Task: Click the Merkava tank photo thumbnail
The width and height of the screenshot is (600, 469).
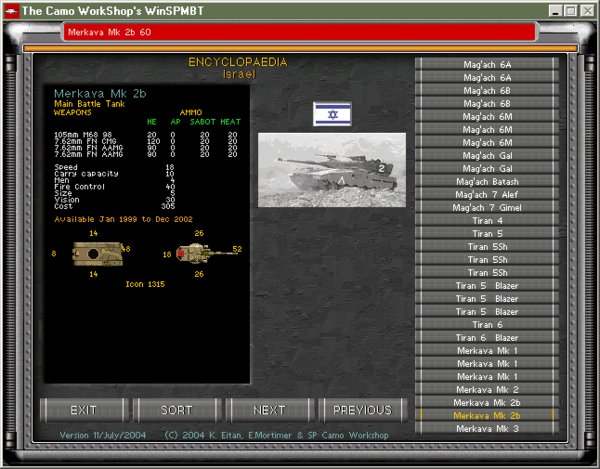Action: point(331,161)
